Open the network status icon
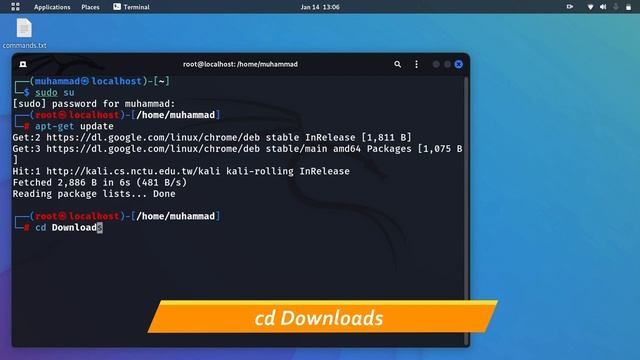The height and width of the screenshot is (360, 640). (590, 7)
